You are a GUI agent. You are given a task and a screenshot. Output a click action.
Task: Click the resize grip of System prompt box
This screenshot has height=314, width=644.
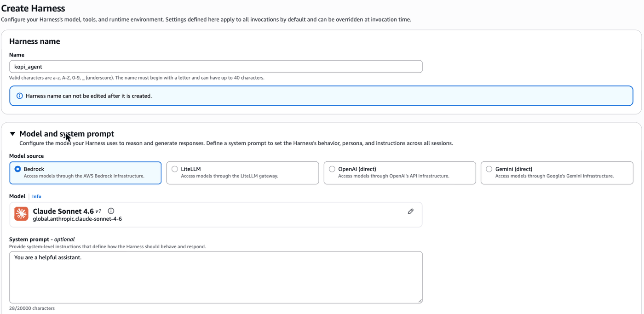420,301
